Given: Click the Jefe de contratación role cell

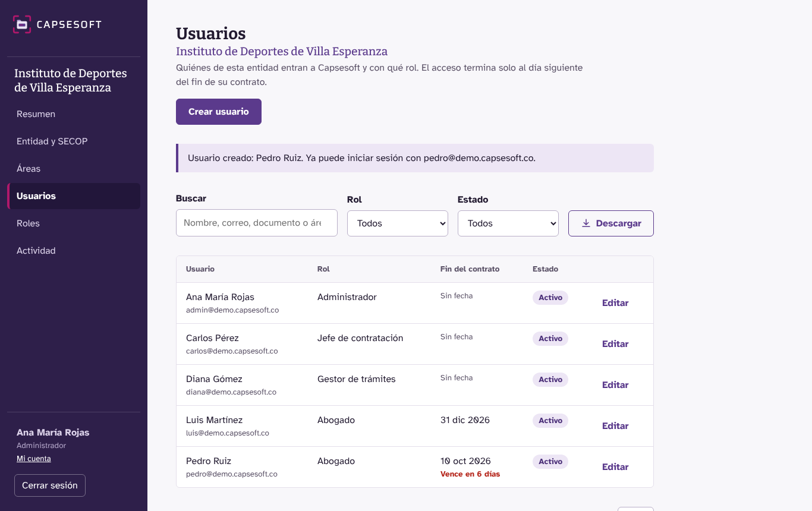Looking at the screenshot, I should pyautogui.click(x=360, y=338).
